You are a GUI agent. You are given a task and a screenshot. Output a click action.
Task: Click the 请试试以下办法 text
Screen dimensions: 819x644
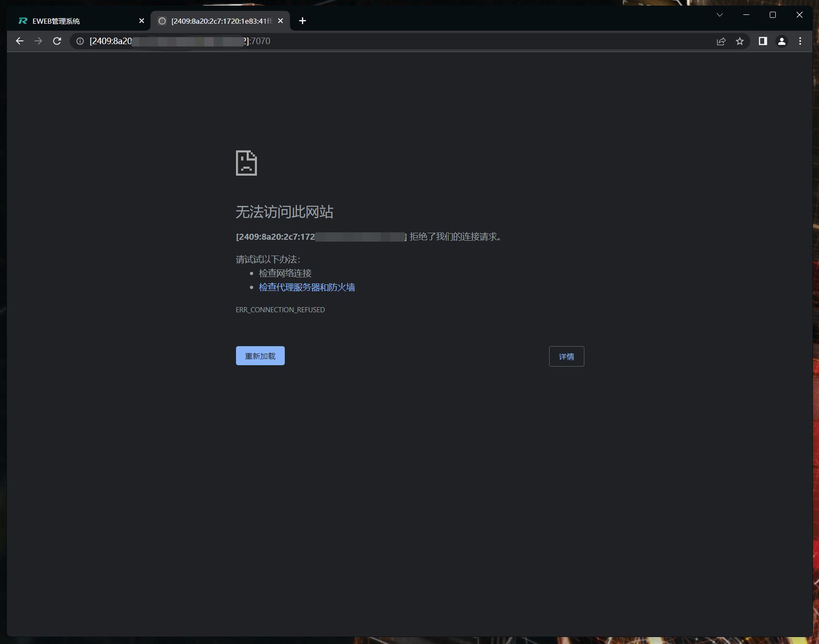[x=268, y=260]
